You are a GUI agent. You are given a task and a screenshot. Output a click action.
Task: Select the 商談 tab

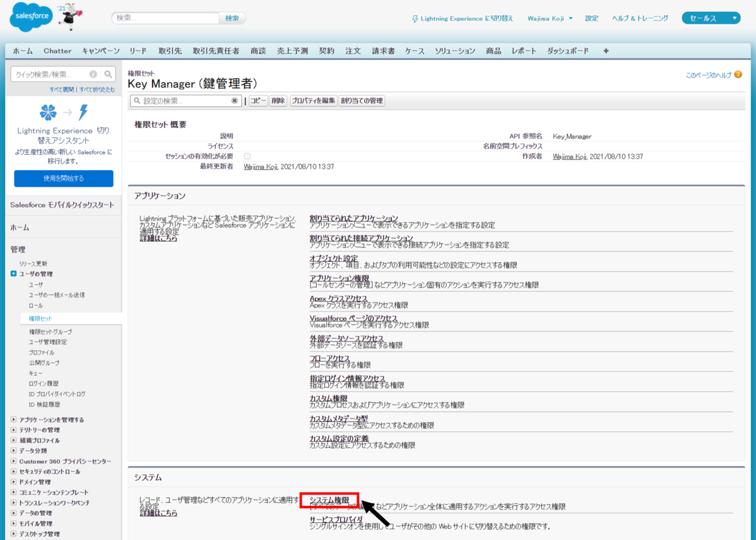coord(258,51)
